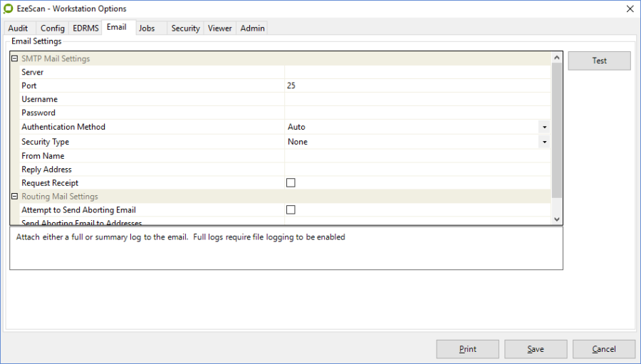Viewport: 641px width, 364px height.
Task: Select the Jobs tab
Action: point(147,28)
